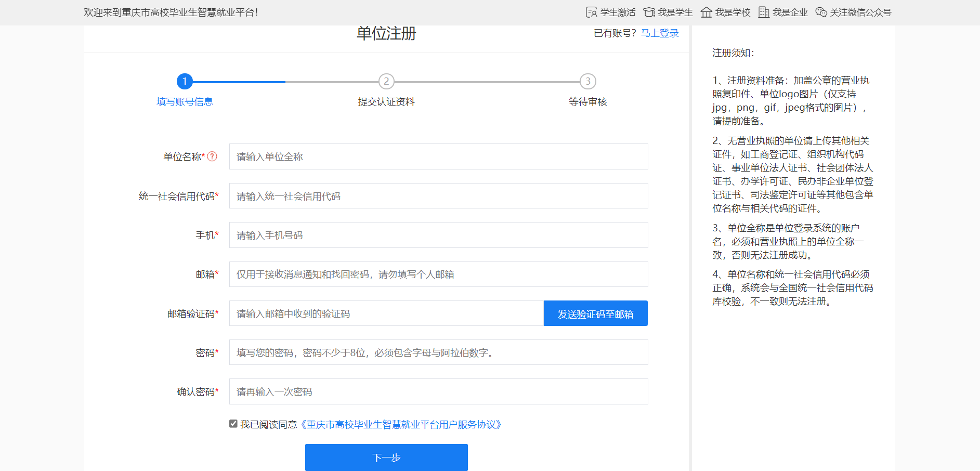
Task: Click the graduation cap student icon
Action: click(649, 12)
